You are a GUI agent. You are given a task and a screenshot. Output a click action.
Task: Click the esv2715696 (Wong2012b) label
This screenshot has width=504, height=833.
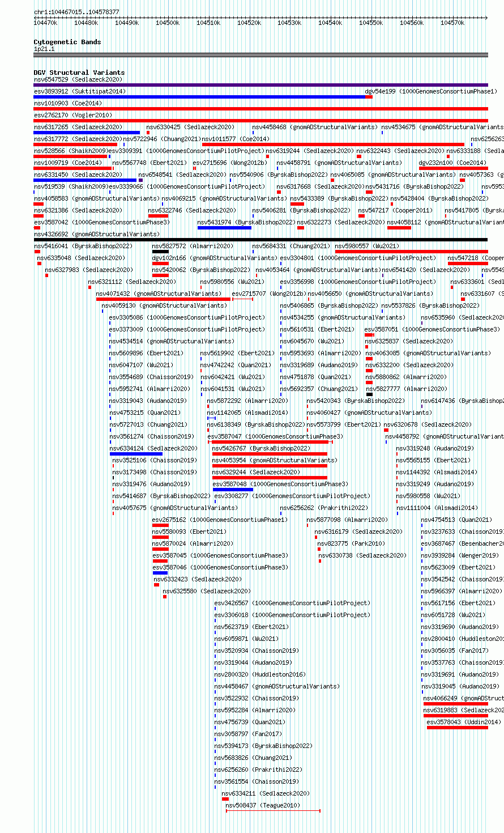tap(230, 163)
